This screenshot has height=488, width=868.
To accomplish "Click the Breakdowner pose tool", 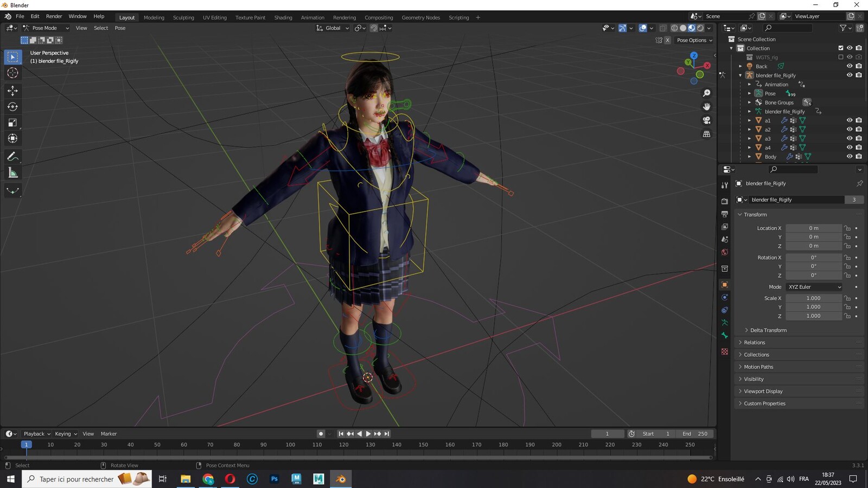I will tap(12, 191).
